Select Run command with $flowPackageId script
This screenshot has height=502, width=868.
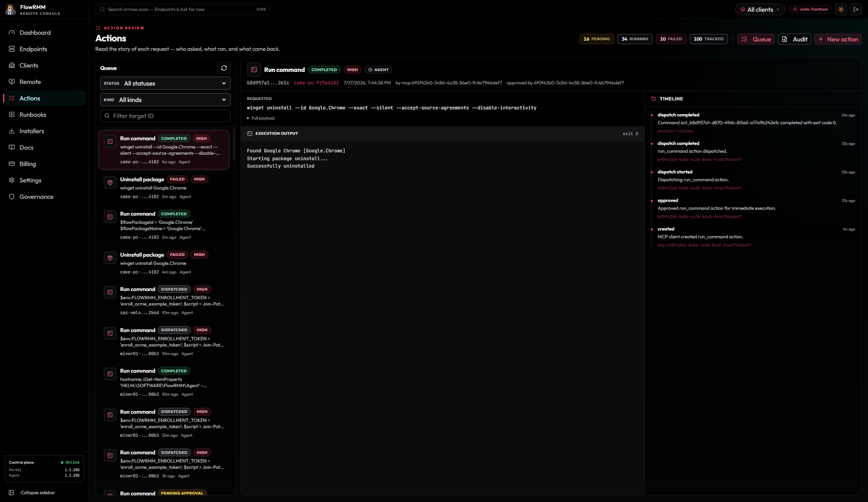[x=164, y=225]
